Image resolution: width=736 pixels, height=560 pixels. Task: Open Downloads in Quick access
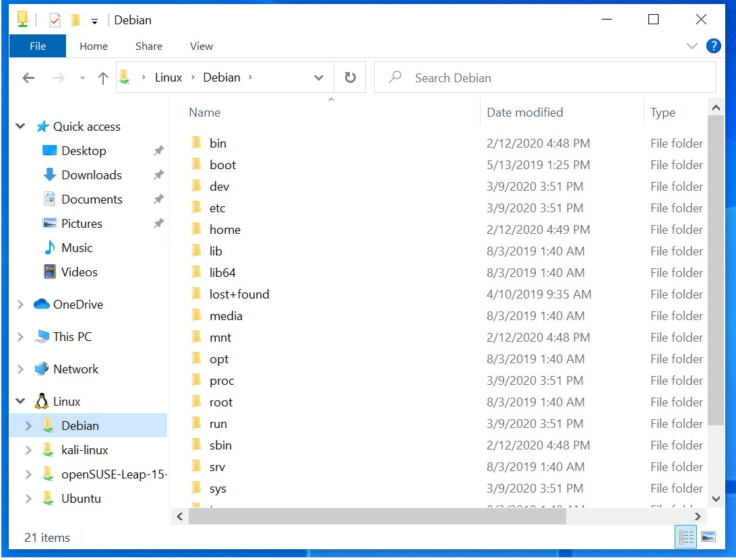pyautogui.click(x=92, y=175)
